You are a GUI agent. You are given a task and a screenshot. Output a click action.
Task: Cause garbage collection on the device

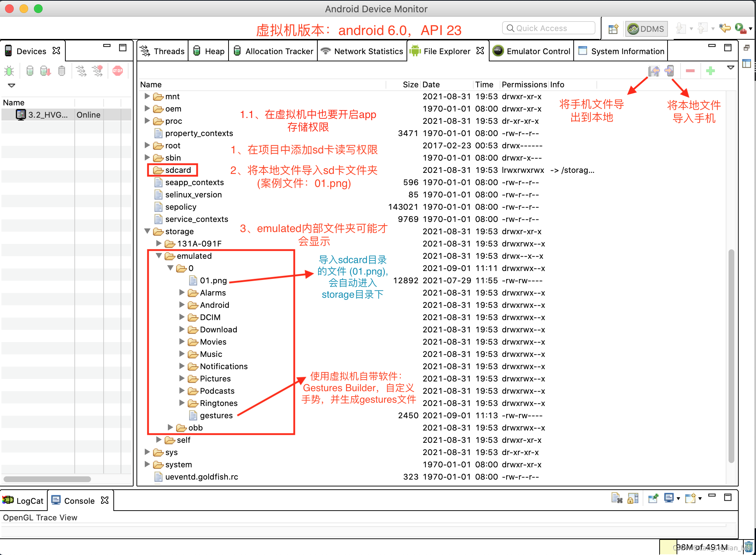coord(61,70)
